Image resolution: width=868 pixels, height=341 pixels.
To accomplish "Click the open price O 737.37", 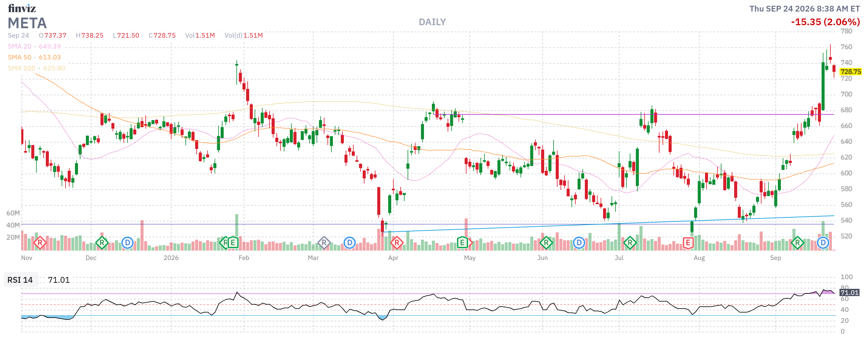I will [x=53, y=35].
